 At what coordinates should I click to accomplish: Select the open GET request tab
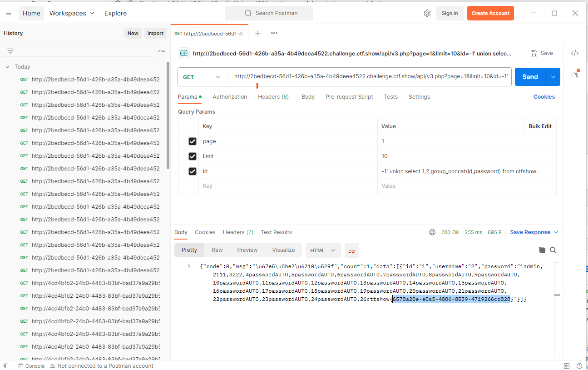209,33
